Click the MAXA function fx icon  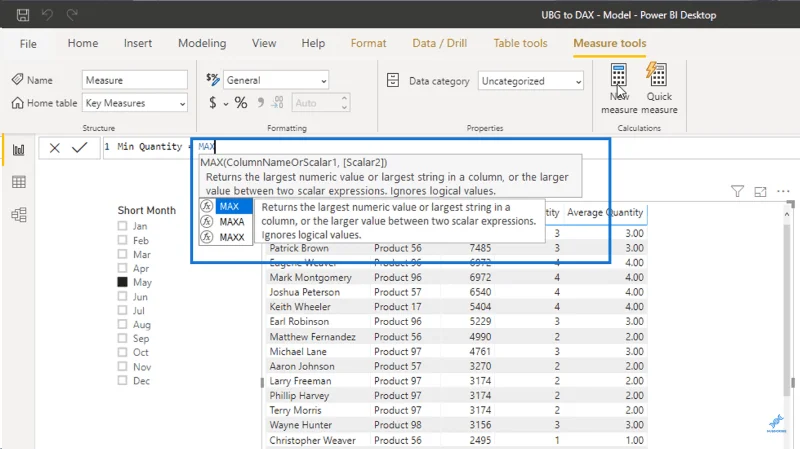point(207,221)
